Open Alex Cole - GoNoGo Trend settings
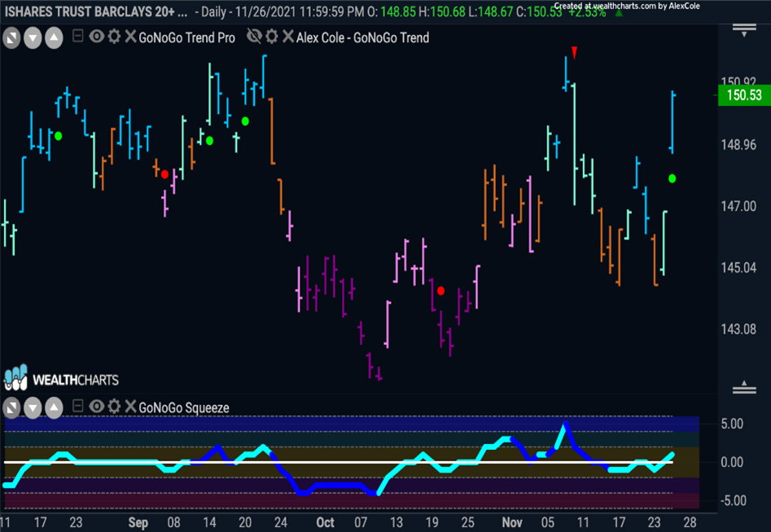 pyautogui.click(x=272, y=37)
